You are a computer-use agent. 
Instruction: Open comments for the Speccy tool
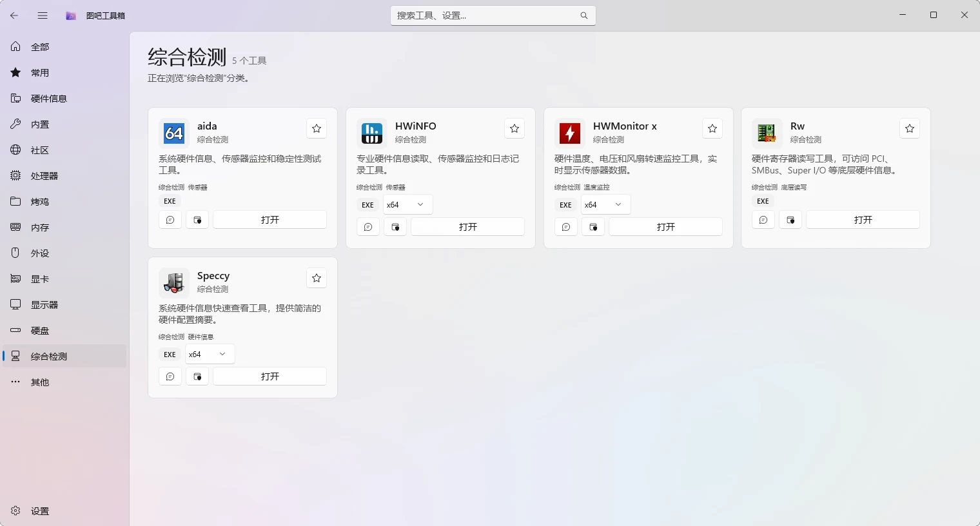[170, 376]
